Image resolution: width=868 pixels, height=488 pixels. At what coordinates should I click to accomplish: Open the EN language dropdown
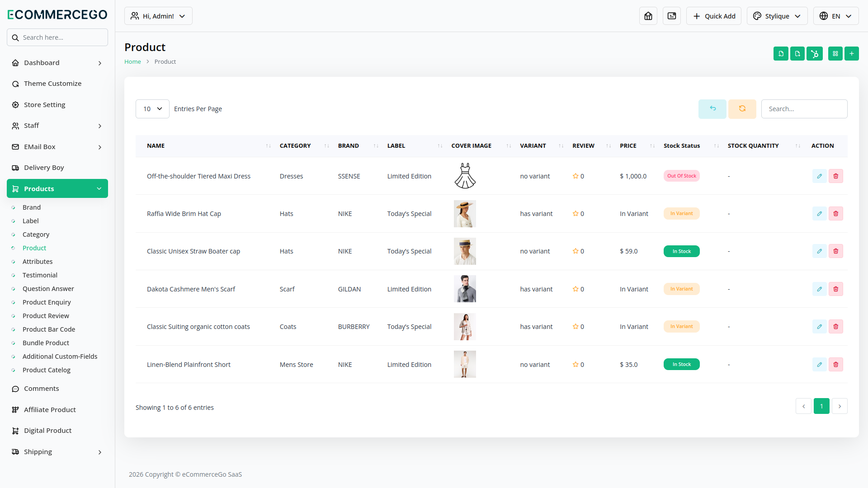coord(835,16)
